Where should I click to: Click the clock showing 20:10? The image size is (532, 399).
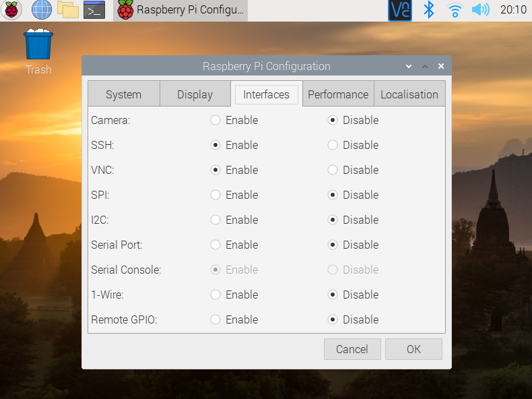pos(513,10)
